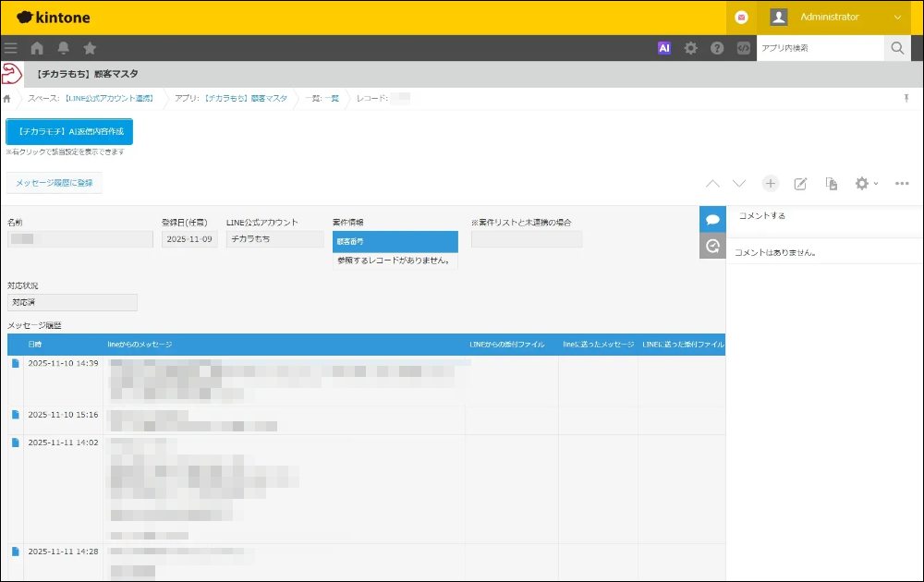Image resolution: width=924 pixels, height=582 pixels.
Task: Click the 【チカラモチ】AI返信内容作成 button
Action: pos(70,131)
